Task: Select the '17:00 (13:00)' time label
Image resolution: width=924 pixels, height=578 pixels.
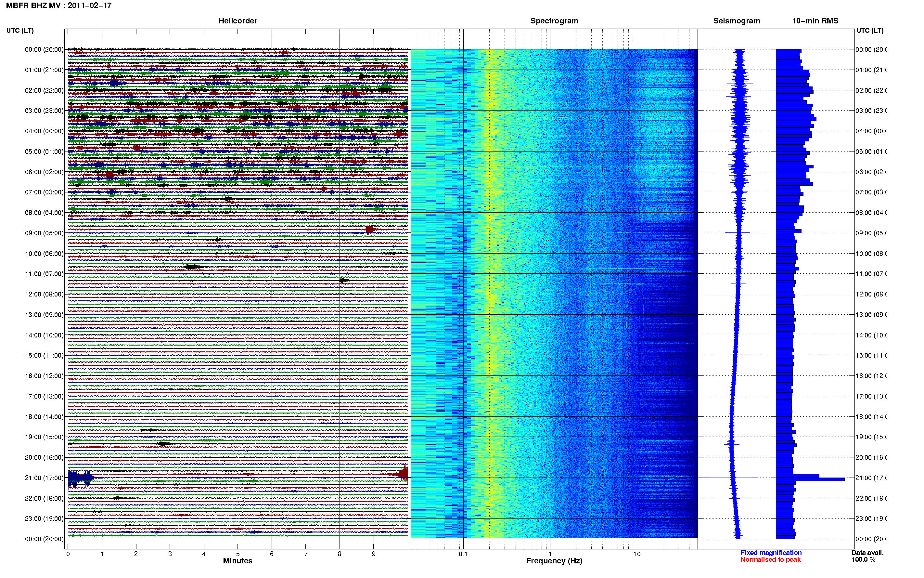Action: click(44, 396)
